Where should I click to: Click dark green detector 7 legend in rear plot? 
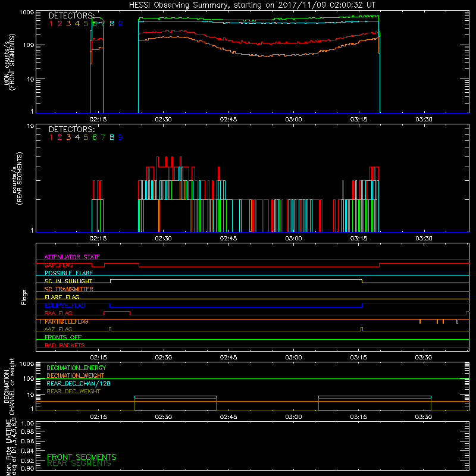[x=103, y=137]
